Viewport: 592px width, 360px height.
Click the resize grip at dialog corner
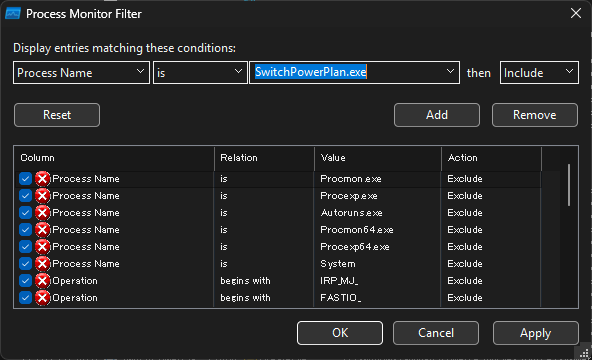584,353
